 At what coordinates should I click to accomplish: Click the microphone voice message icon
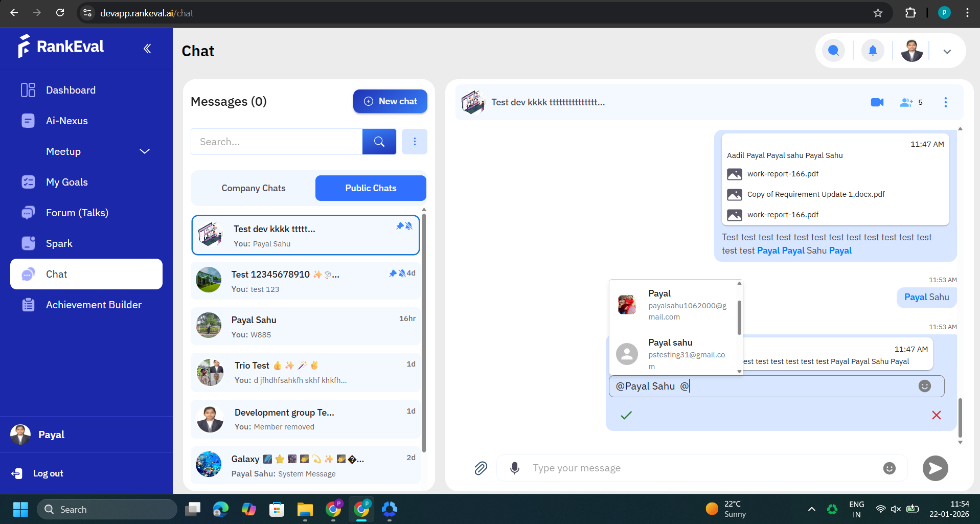point(515,468)
